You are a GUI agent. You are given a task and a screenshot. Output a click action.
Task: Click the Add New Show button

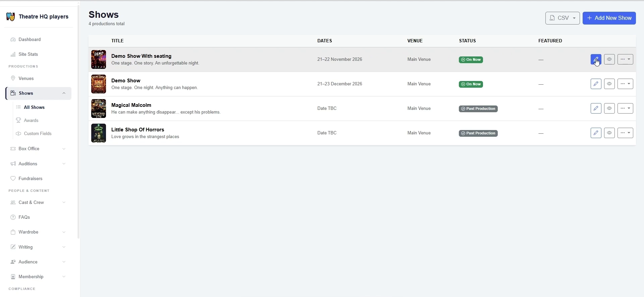pos(609,18)
